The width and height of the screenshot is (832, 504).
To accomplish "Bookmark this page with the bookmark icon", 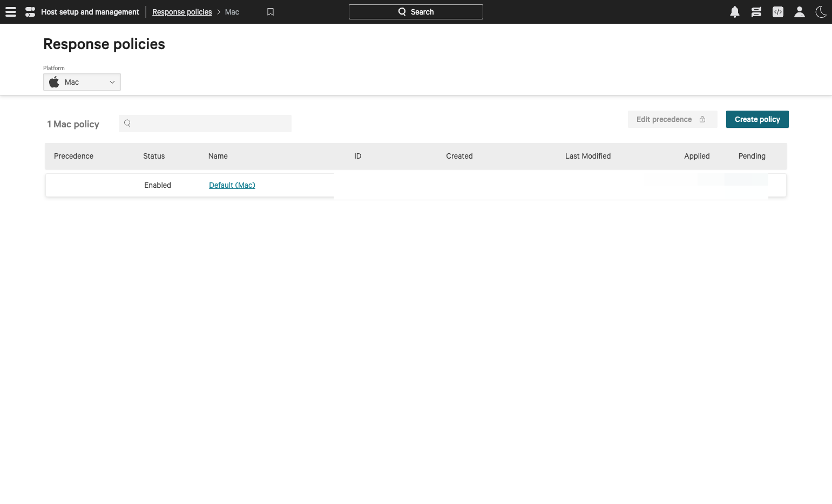I will tap(270, 12).
